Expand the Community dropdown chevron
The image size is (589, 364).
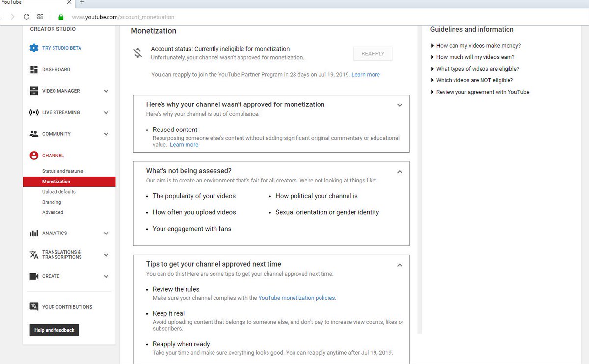point(106,134)
